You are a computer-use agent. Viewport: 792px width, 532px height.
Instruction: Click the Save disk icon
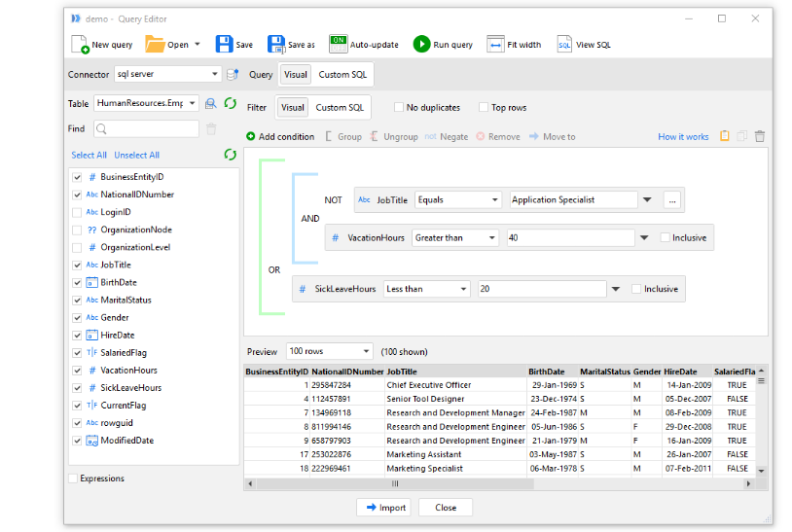click(224, 45)
